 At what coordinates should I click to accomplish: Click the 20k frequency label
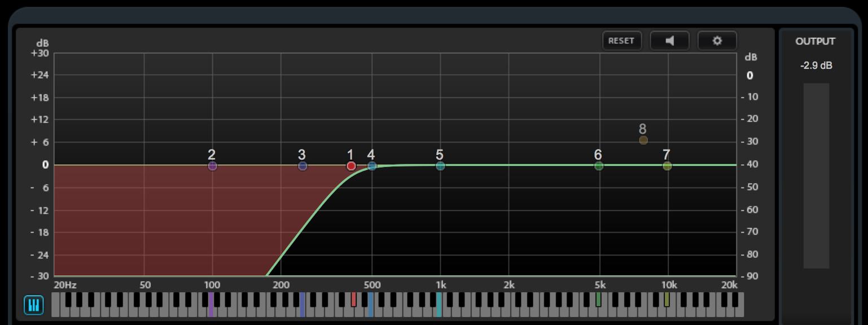(x=729, y=285)
